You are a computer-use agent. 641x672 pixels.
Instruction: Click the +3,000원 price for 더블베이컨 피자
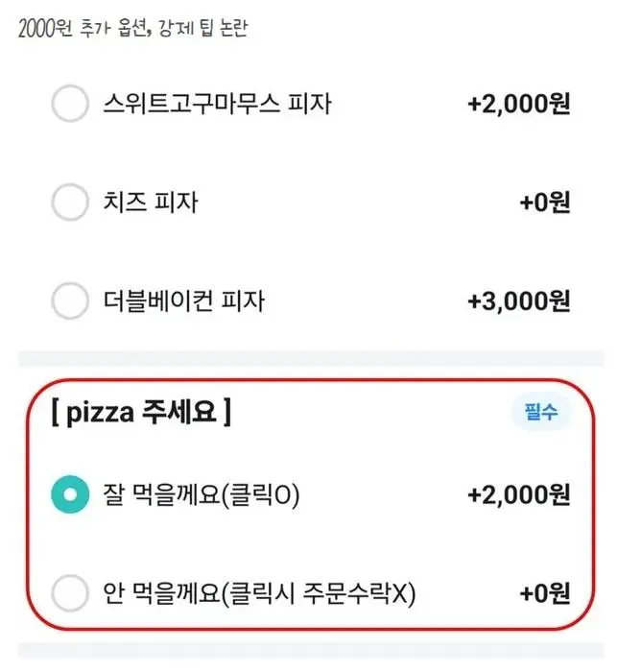pyautogui.click(x=518, y=301)
